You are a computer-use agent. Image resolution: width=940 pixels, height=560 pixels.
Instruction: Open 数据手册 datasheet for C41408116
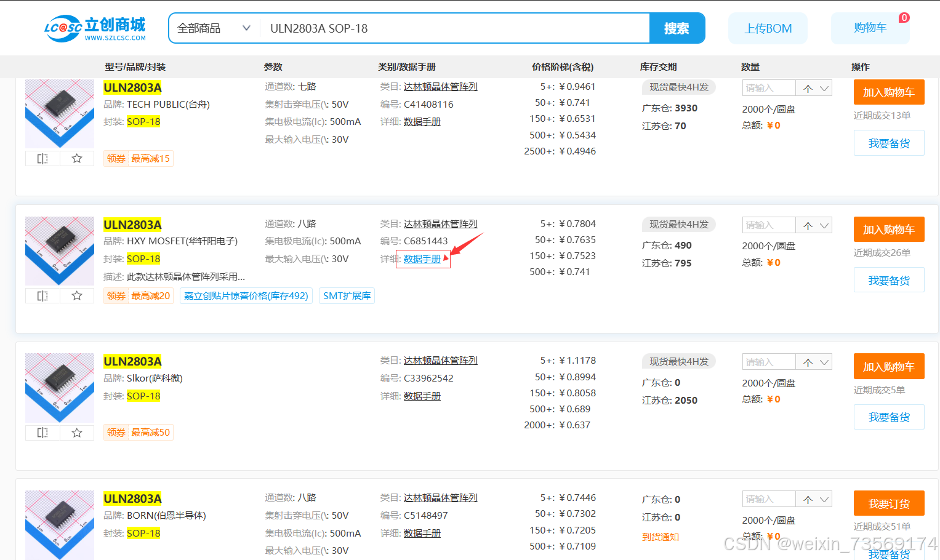[422, 122]
